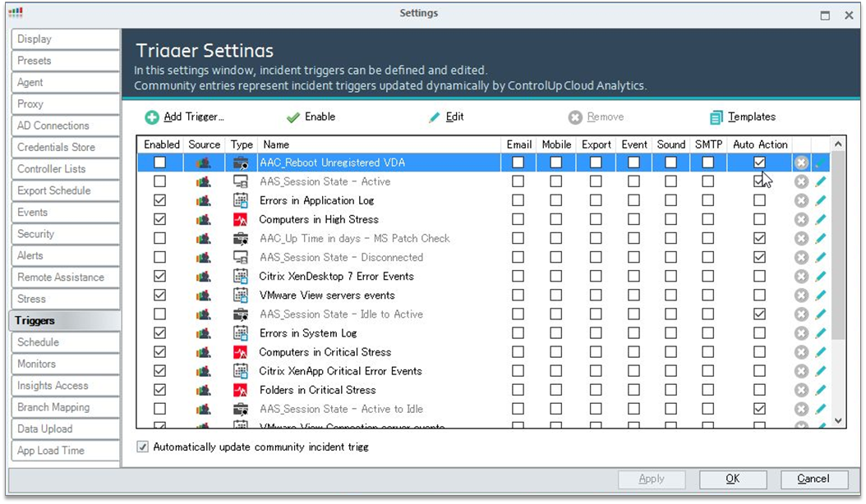
Task: Toggle Auto Action for AAC_Up Time in days
Action: 759,239
